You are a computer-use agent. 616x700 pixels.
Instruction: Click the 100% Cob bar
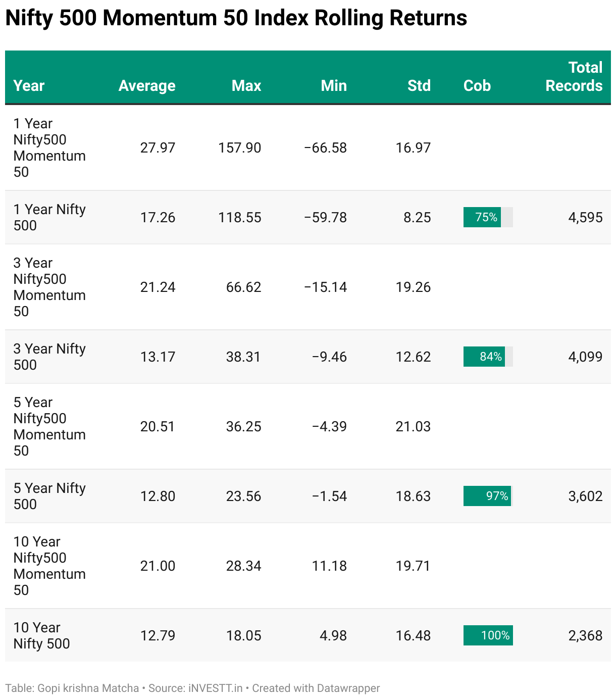[488, 635]
